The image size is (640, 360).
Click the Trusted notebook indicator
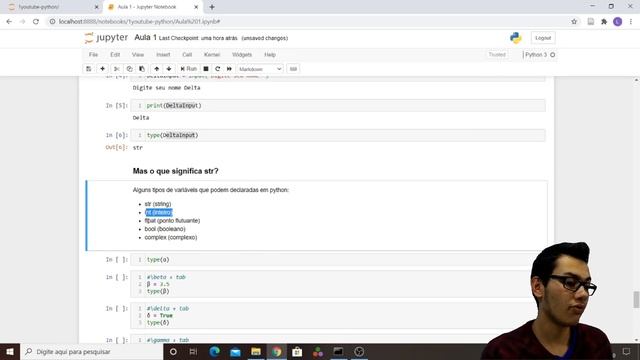point(497,55)
